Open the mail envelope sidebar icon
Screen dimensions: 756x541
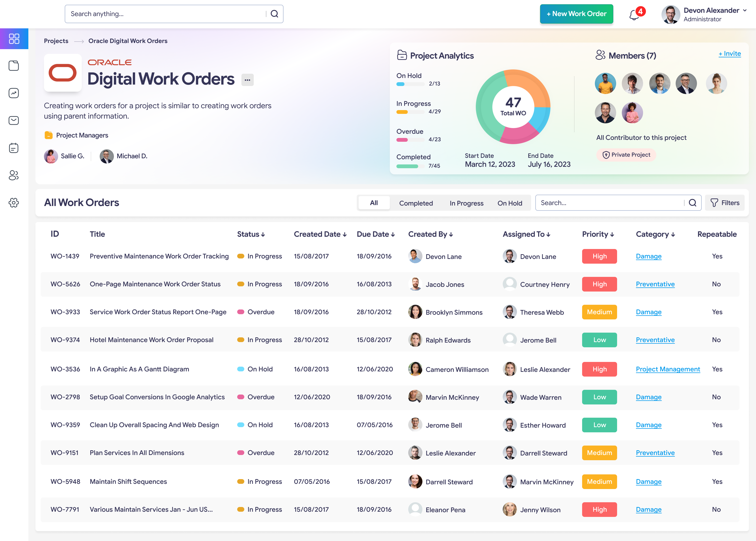point(14,120)
